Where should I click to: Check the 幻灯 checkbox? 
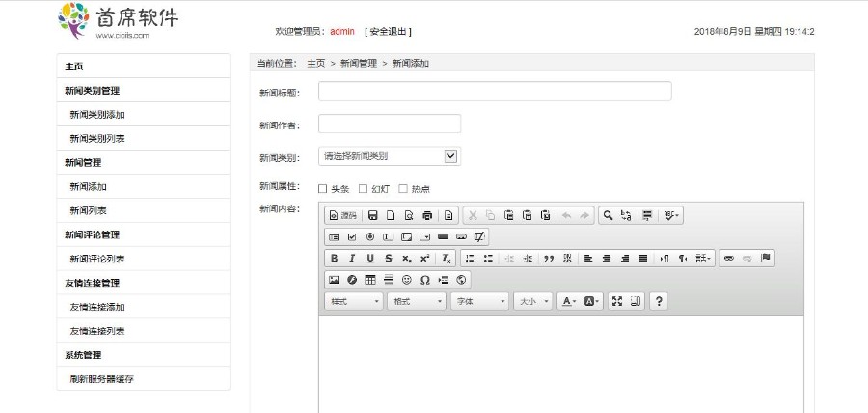click(x=364, y=189)
